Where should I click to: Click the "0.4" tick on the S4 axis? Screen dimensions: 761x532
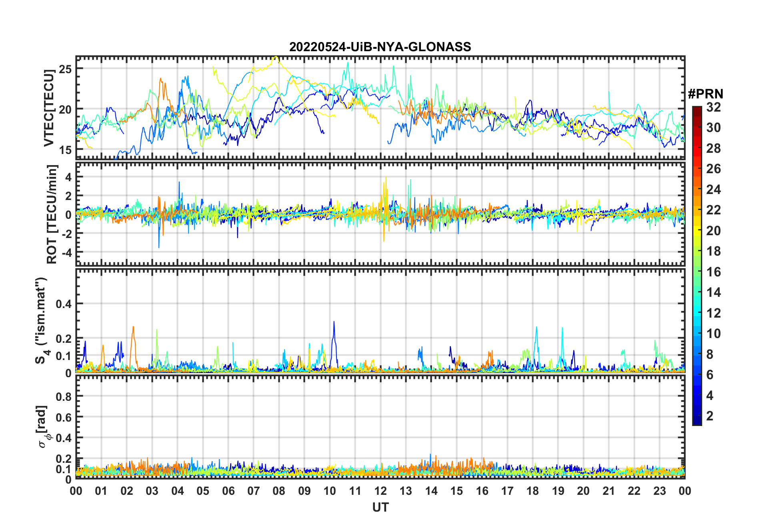(x=64, y=304)
